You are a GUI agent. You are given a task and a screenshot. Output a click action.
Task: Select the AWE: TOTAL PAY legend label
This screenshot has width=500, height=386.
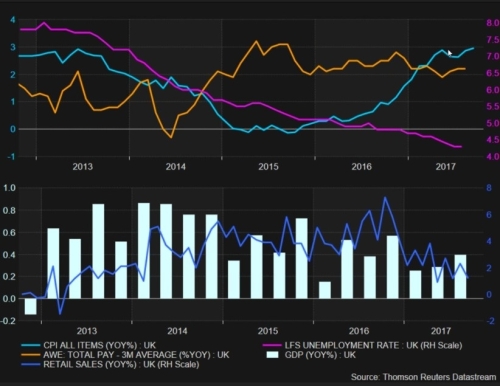pos(136,355)
